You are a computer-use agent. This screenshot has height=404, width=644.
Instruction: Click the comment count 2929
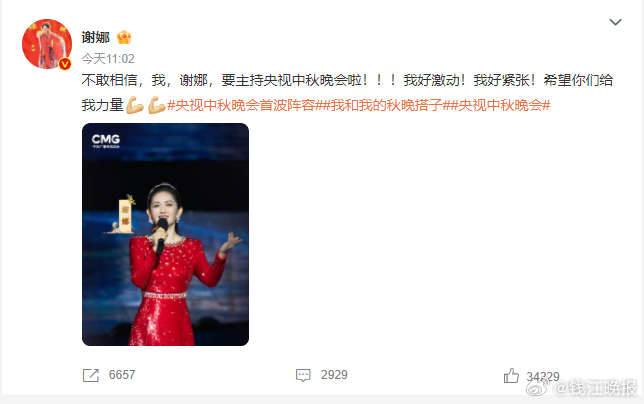click(x=334, y=375)
